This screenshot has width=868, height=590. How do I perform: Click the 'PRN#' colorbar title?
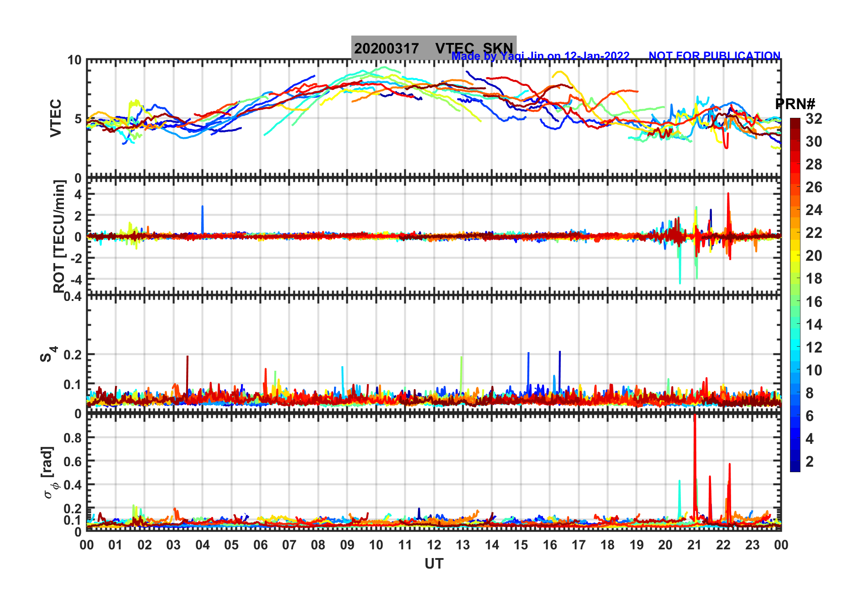tap(795, 104)
